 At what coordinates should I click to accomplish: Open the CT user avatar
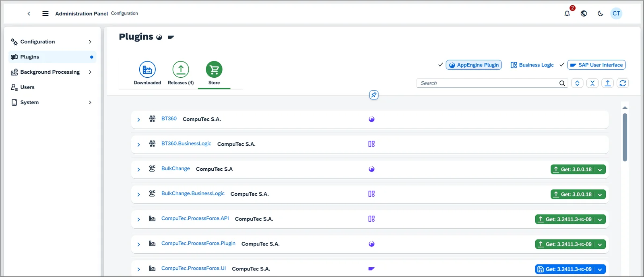click(x=616, y=13)
